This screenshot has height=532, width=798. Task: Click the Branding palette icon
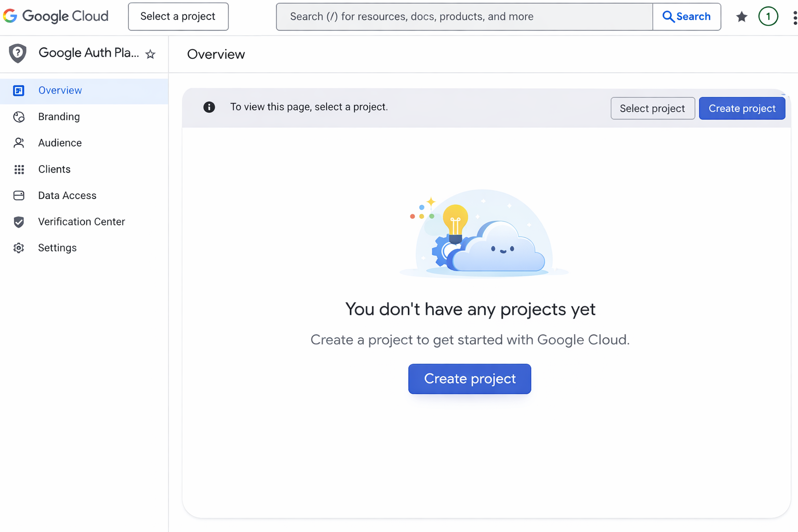[19, 117]
